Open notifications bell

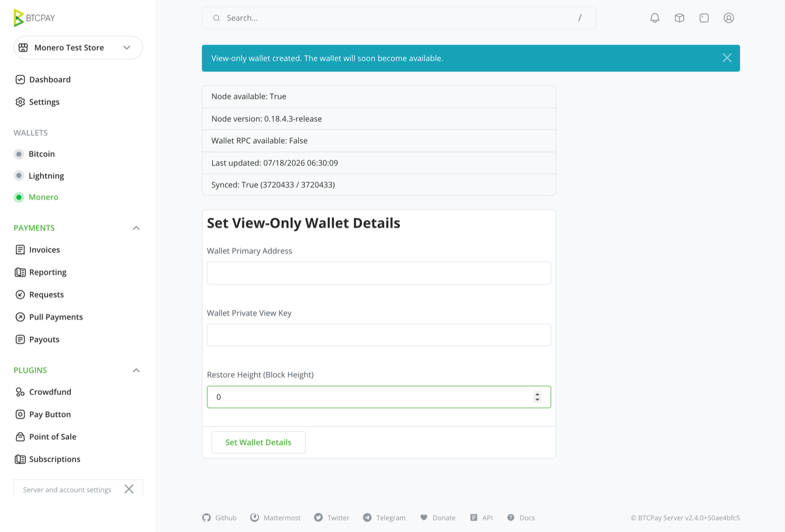(x=655, y=18)
